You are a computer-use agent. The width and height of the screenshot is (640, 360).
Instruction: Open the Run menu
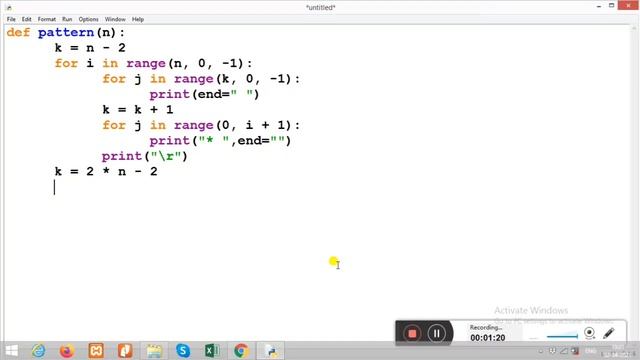pyautogui.click(x=67, y=19)
